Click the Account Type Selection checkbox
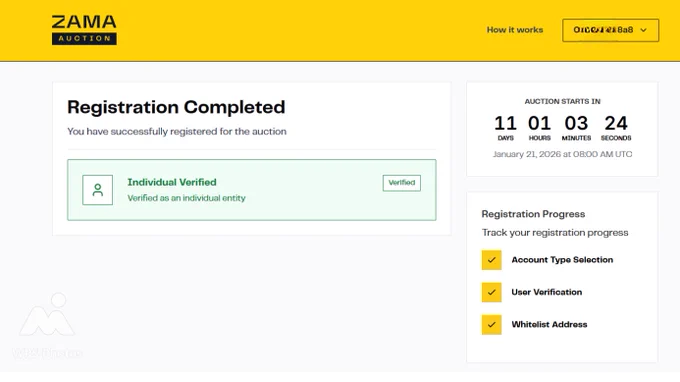680x382 pixels. [491, 260]
